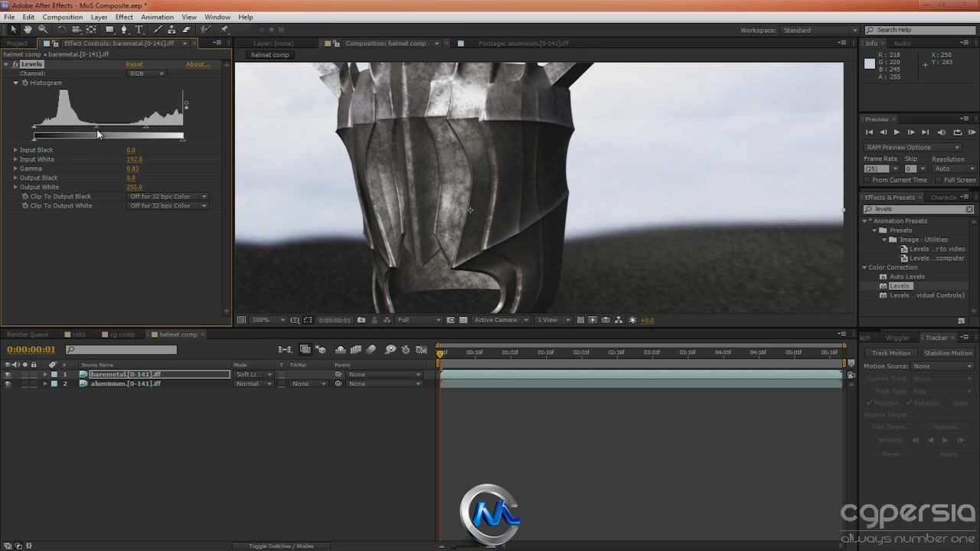Toggle transparency grid in the viewer
The image size is (980, 551).
point(463,320)
